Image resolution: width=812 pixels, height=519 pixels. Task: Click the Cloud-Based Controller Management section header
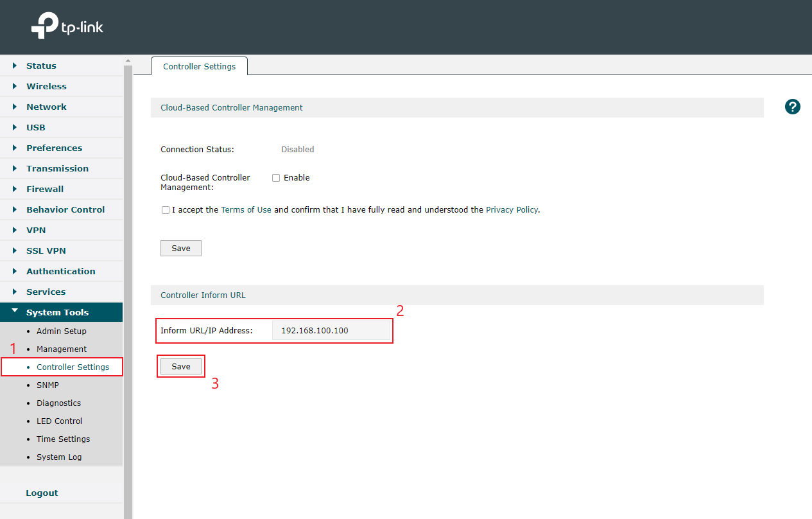pos(457,108)
